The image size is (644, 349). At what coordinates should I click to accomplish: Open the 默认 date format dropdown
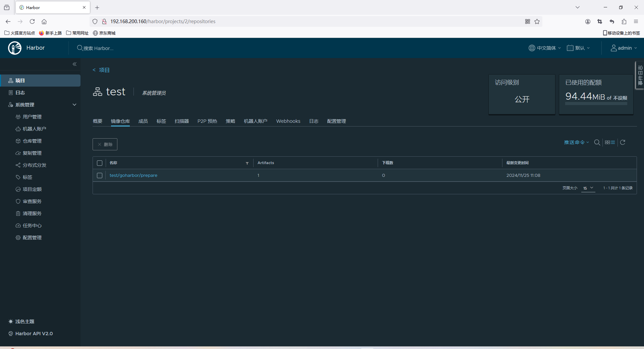tap(578, 48)
